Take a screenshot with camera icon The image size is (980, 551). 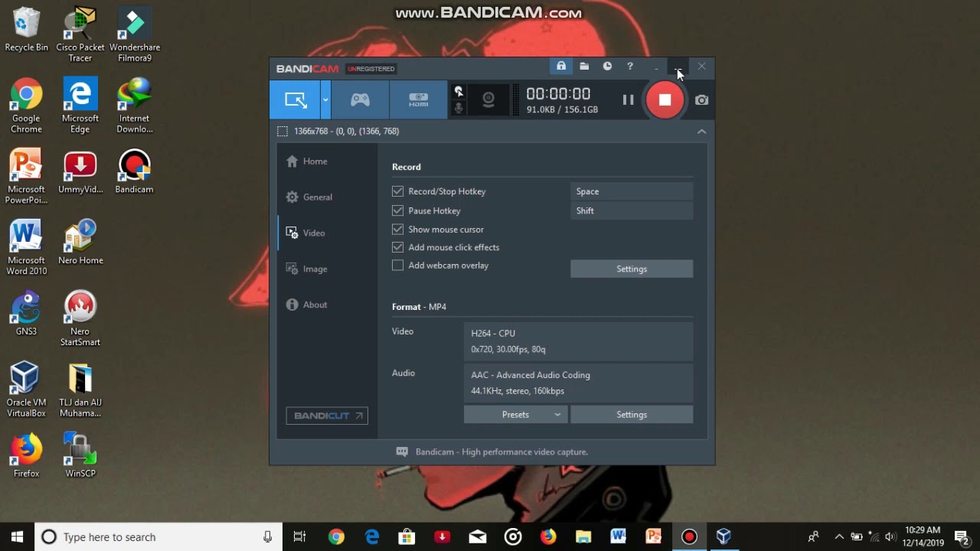tap(701, 99)
